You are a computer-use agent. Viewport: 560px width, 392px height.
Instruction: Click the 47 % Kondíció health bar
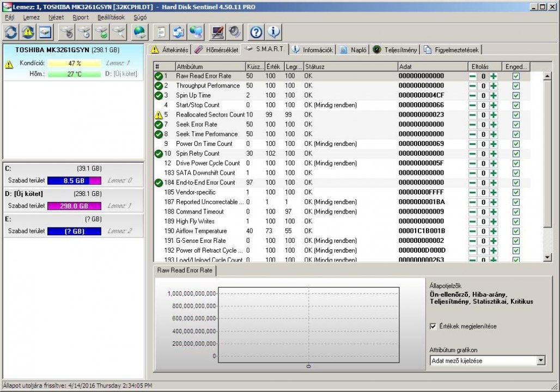pos(74,63)
